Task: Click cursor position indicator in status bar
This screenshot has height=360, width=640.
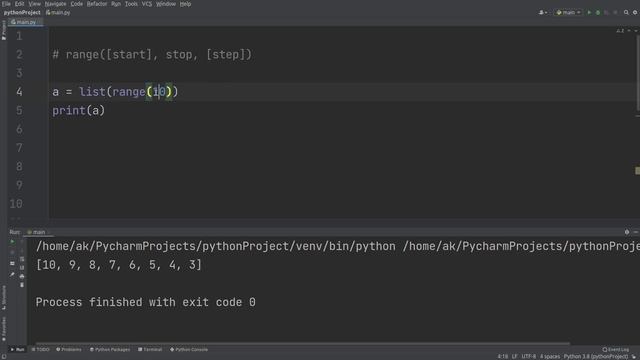Action: [x=503, y=357]
